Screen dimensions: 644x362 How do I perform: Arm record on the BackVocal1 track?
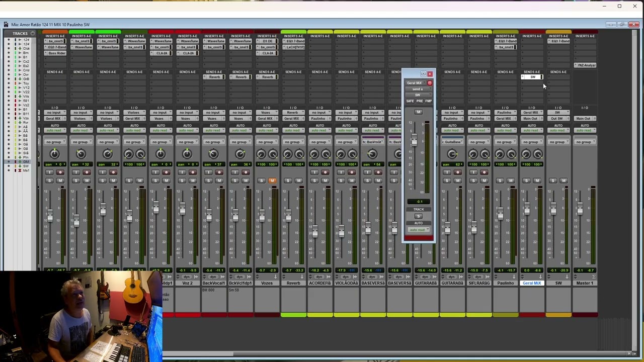pyautogui.click(x=219, y=172)
